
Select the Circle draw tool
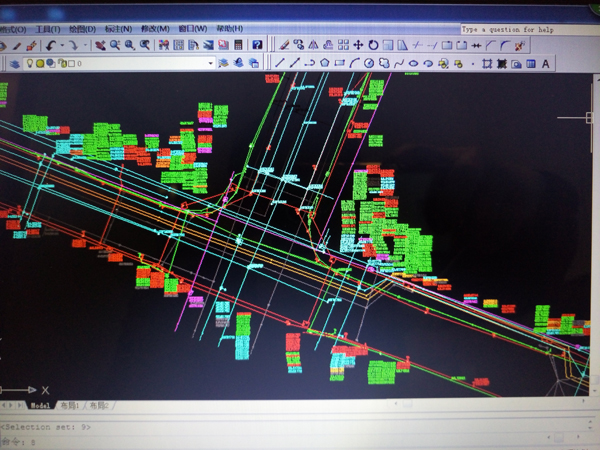(x=368, y=64)
